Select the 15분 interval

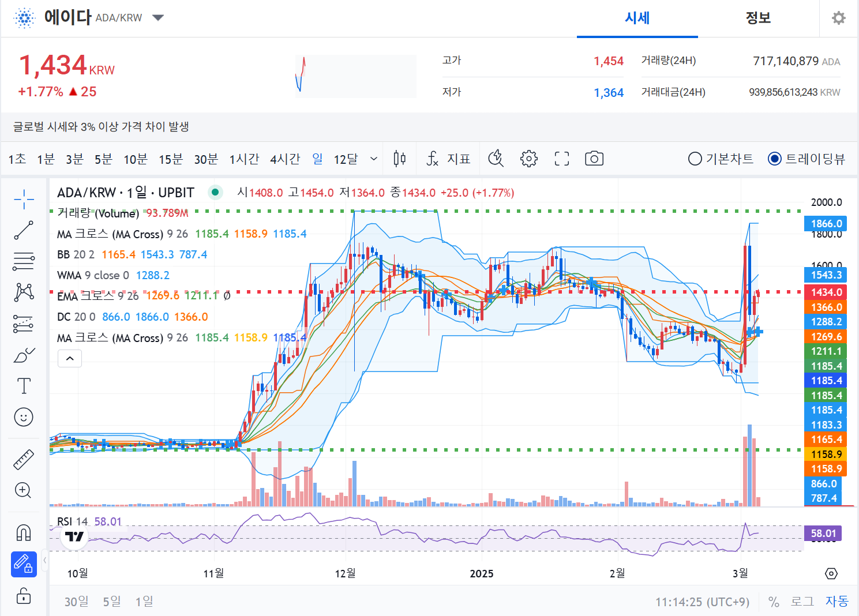[x=171, y=159]
